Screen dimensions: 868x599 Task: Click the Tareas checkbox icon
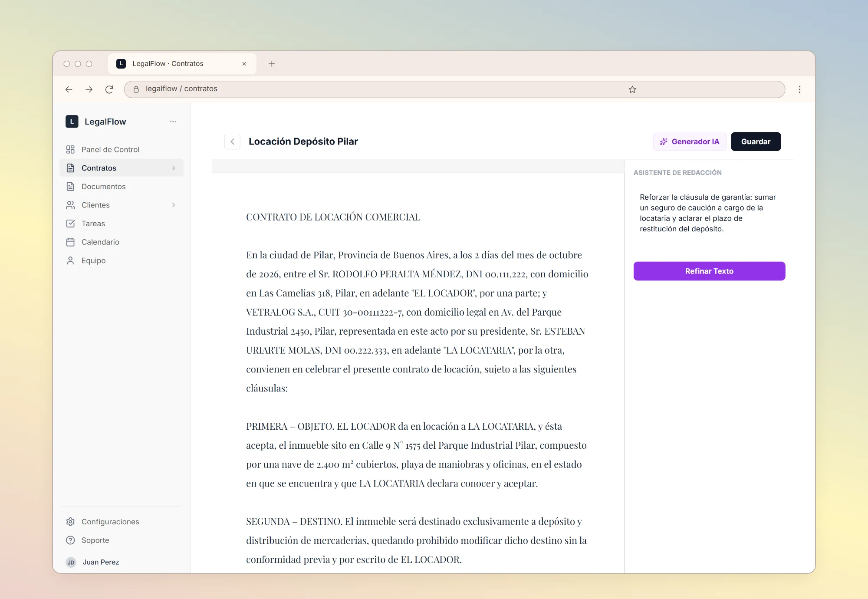pos(70,224)
